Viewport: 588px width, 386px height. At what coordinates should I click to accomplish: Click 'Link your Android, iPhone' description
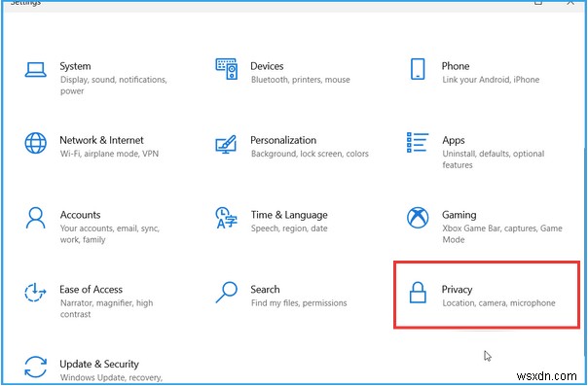(x=491, y=80)
